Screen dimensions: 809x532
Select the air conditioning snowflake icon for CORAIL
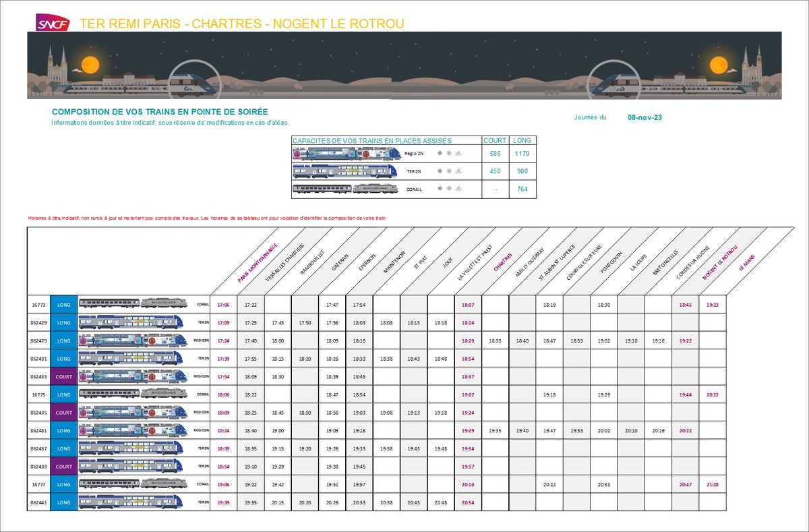click(449, 189)
